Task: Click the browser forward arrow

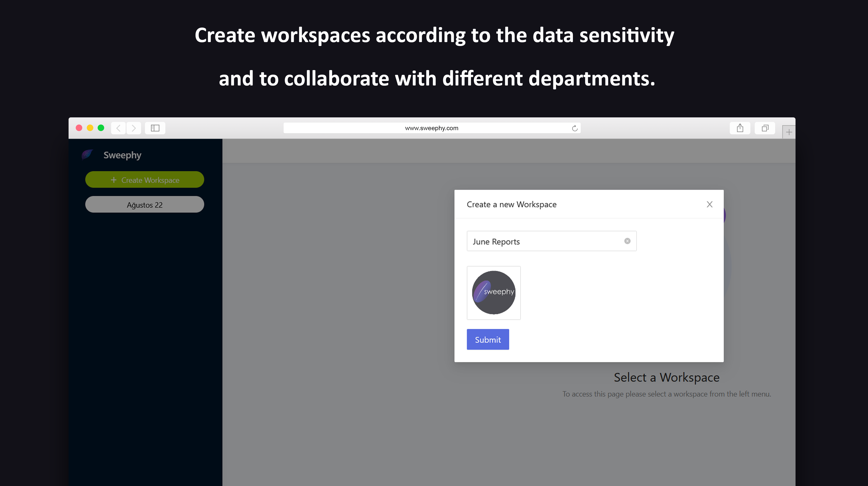Action: 134,128
